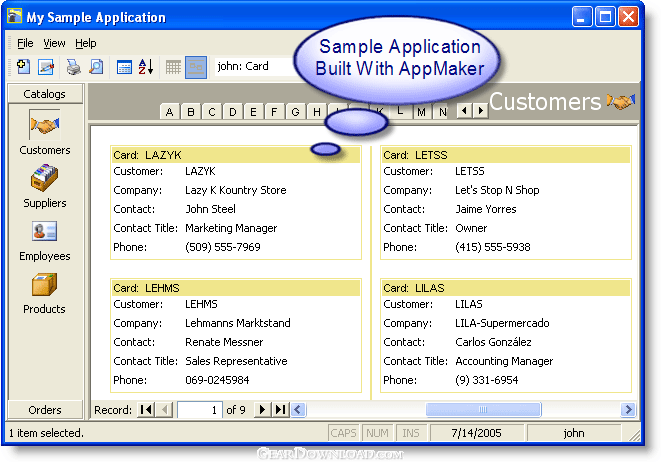Go to next record button
Image resolution: width=661 pixels, height=462 pixels.
tap(262, 409)
